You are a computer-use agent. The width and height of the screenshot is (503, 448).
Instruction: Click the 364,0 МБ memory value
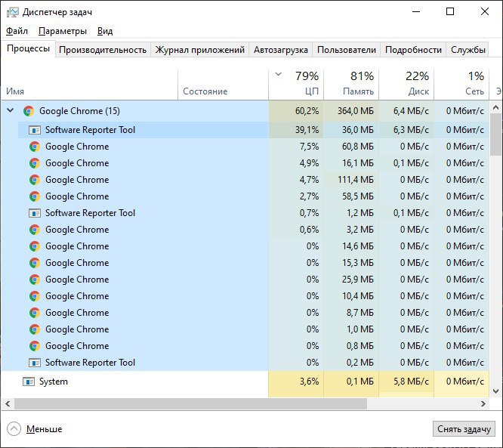pyautogui.click(x=356, y=111)
